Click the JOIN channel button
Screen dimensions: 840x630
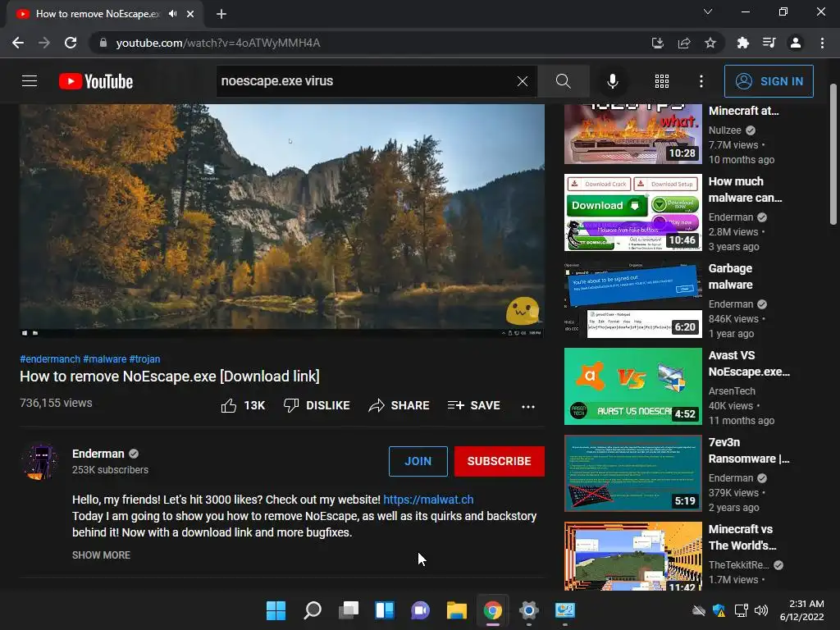tap(418, 461)
